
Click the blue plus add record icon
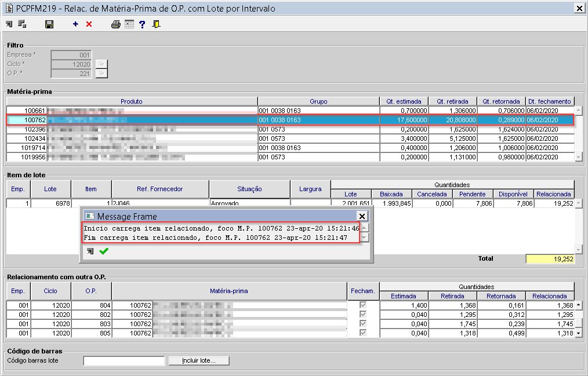[75, 24]
